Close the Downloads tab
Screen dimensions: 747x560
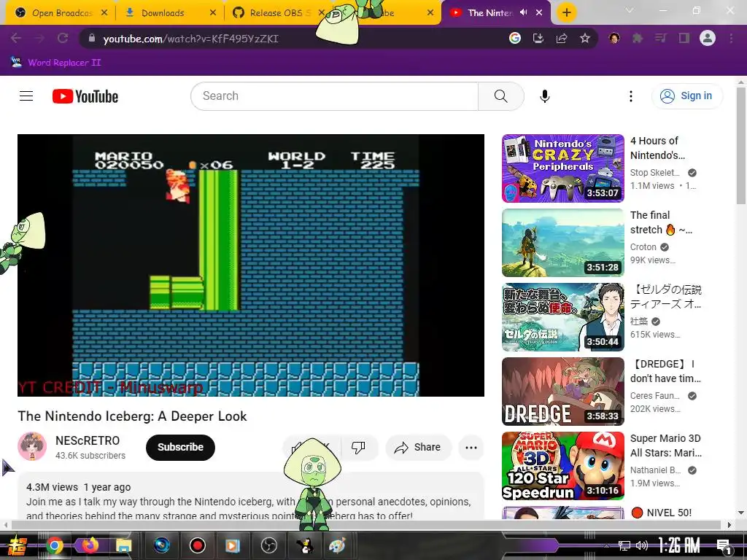click(x=213, y=13)
